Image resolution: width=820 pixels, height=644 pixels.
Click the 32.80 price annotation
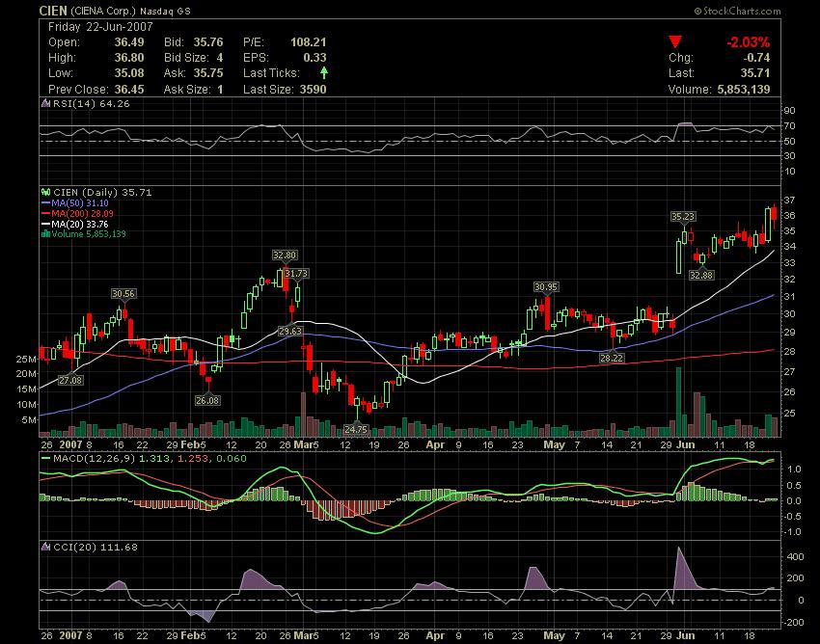click(285, 255)
